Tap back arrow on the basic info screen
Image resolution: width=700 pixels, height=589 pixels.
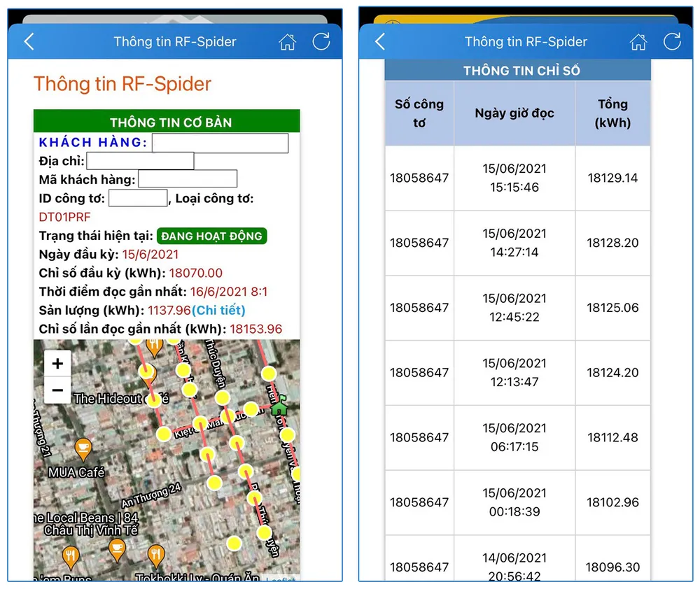29,42
